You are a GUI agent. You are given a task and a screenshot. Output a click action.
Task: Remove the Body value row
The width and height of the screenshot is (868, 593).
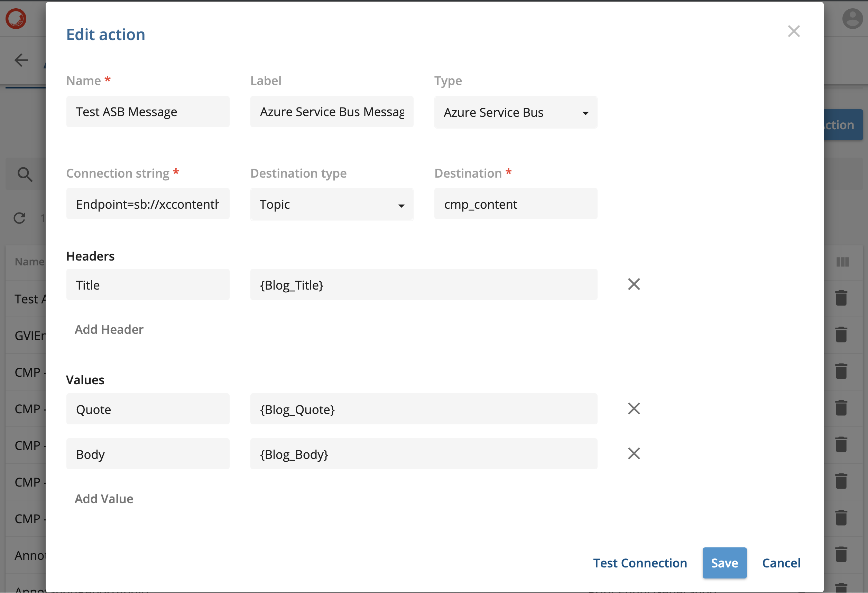pos(634,453)
